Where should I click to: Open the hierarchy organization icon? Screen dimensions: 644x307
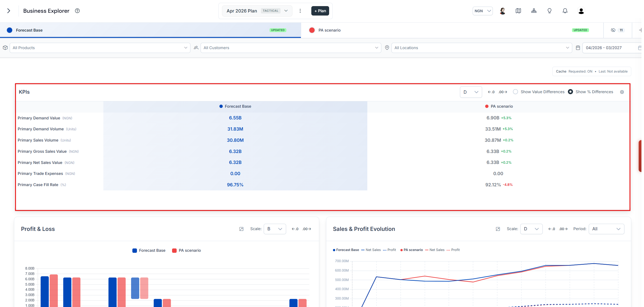(534, 11)
